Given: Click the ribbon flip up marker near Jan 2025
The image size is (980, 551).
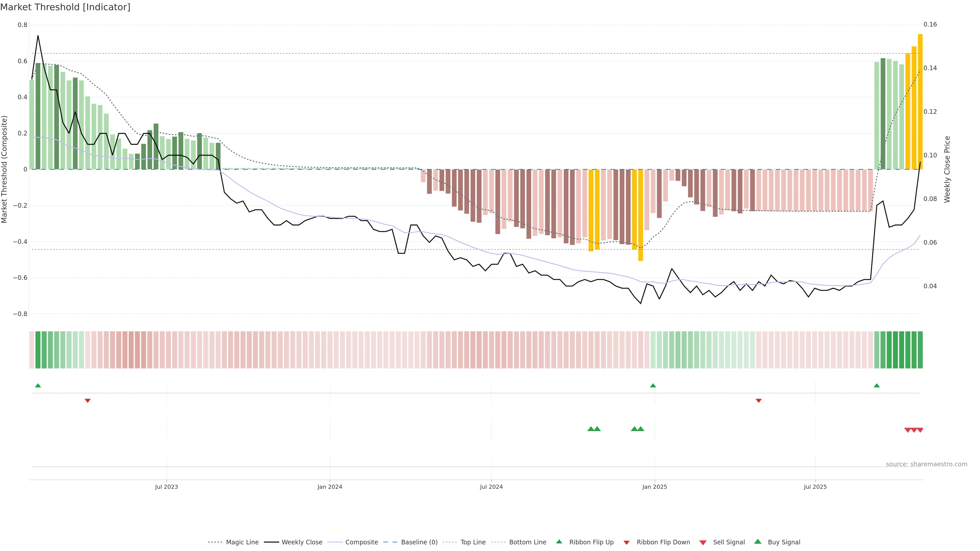Looking at the screenshot, I should point(653,386).
